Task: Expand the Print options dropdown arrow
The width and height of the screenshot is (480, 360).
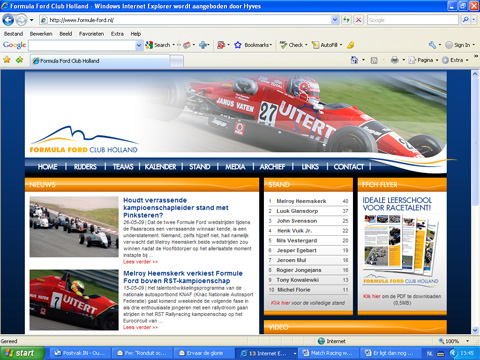Action: (x=404, y=60)
